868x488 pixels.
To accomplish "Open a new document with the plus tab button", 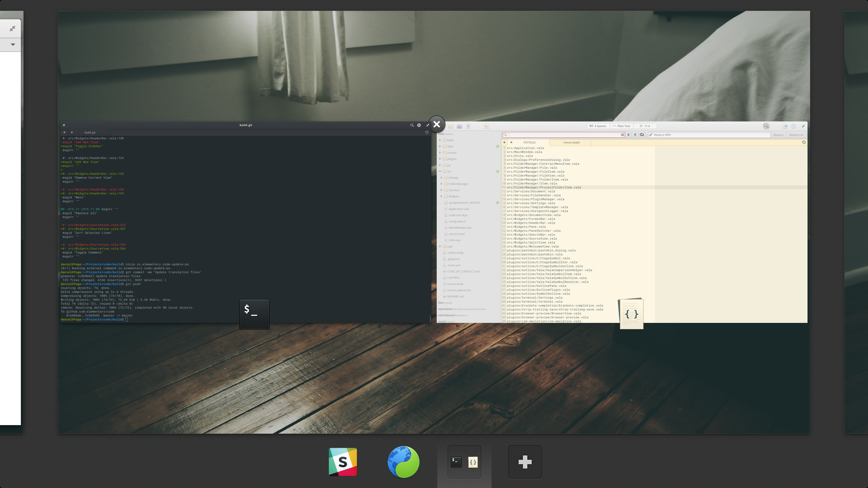I will click(x=505, y=142).
